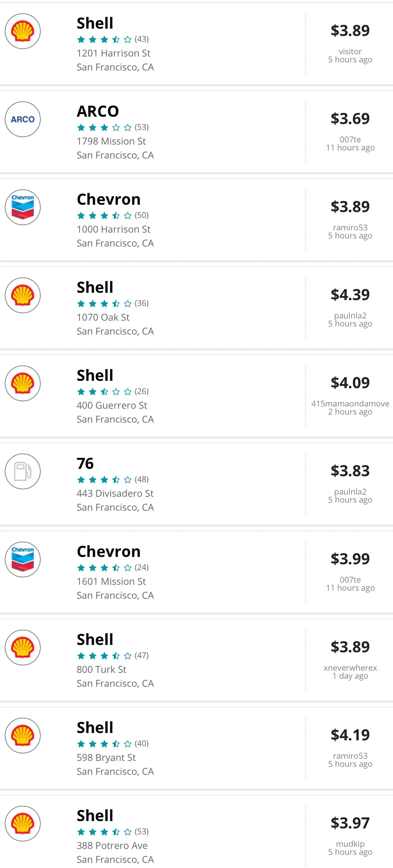Tap the ARCO station logo

coord(23,119)
